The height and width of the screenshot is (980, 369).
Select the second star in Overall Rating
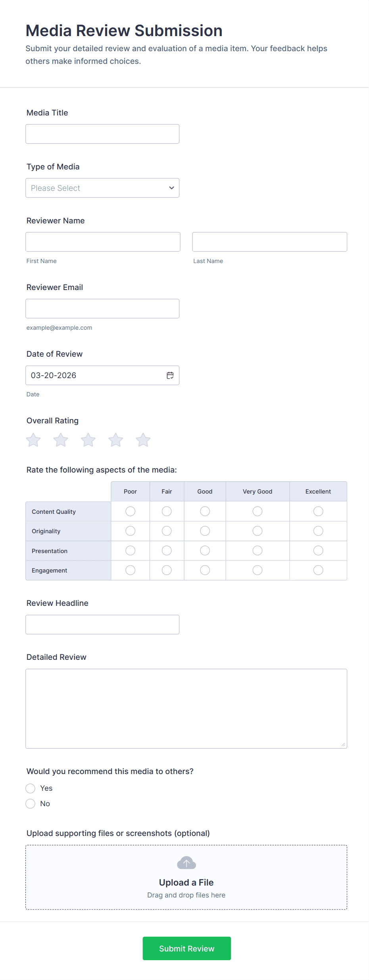click(x=61, y=440)
